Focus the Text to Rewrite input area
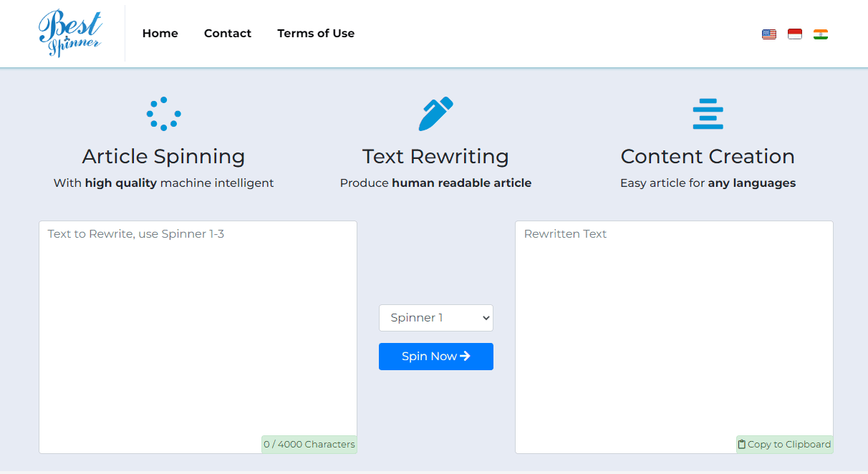 click(198, 337)
